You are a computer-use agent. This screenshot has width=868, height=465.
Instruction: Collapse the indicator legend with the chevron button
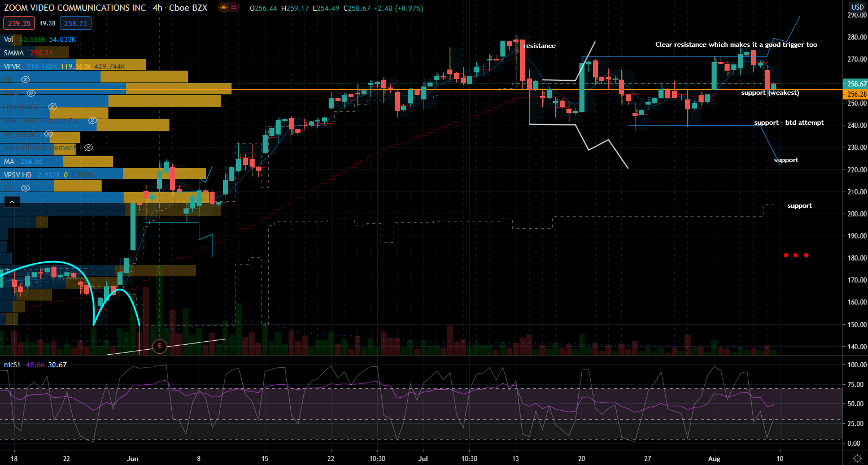pyautogui.click(x=12, y=202)
